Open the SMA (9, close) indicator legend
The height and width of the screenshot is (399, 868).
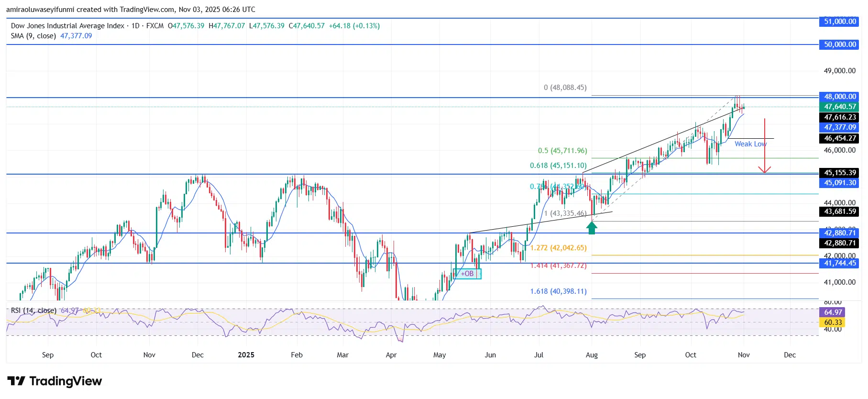point(33,36)
